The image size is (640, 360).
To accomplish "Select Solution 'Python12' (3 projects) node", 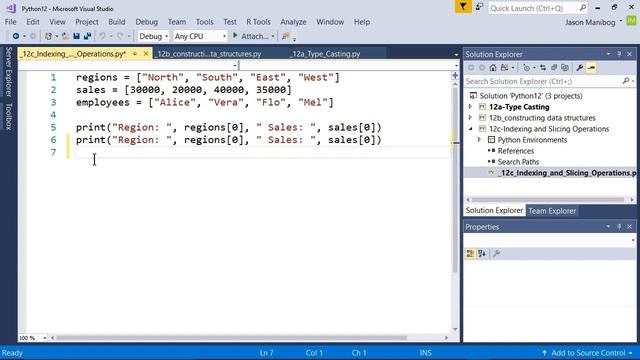I will pos(531,96).
